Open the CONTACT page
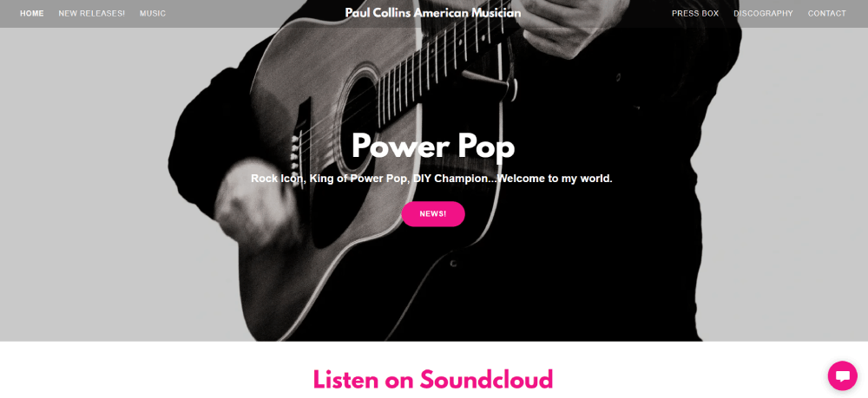 click(x=827, y=13)
